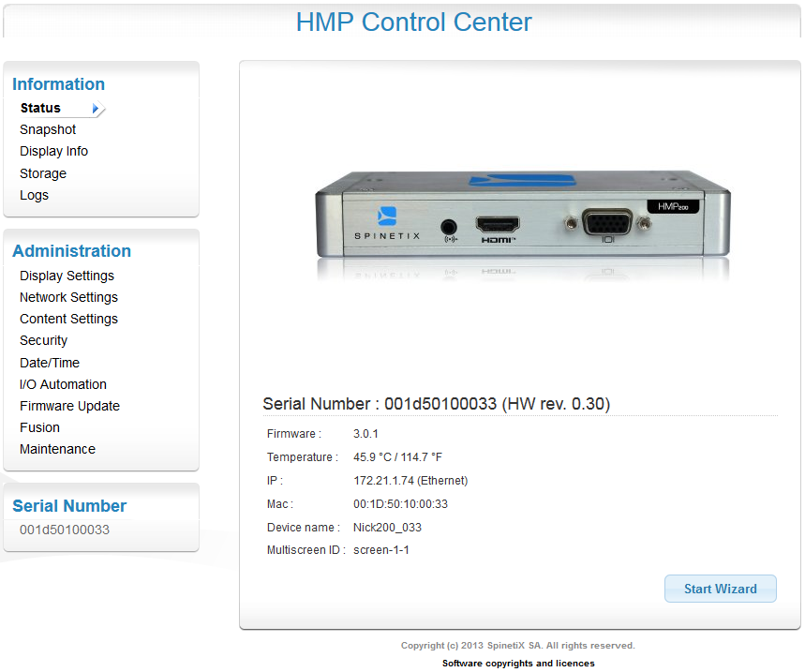This screenshot has height=672, width=805.
Task: Open the Security page
Action: (44, 340)
